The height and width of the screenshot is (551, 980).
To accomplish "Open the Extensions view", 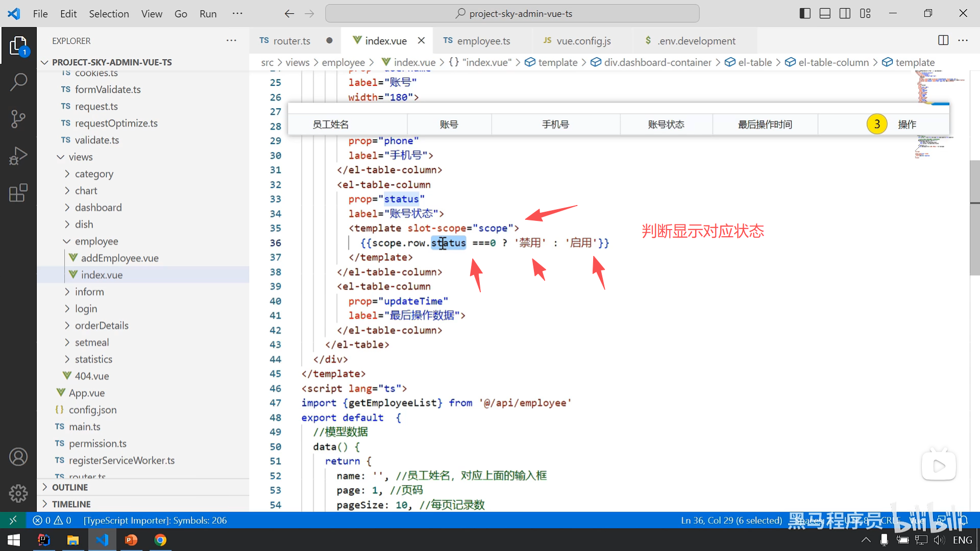I will coord(18,193).
